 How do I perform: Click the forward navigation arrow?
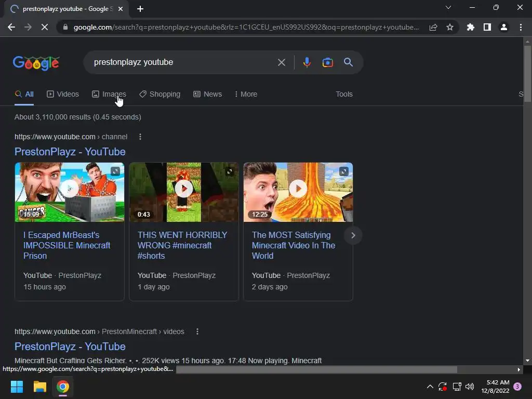[x=28, y=27]
